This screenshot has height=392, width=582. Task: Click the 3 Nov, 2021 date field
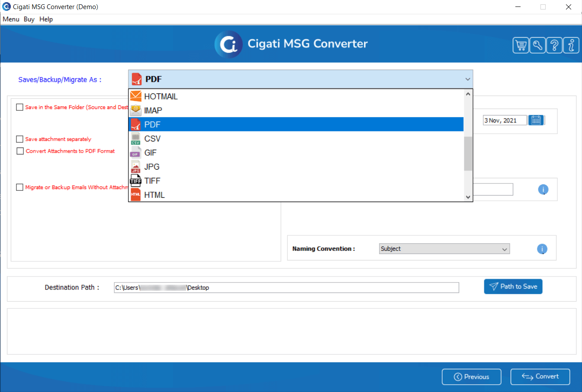[505, 120]
